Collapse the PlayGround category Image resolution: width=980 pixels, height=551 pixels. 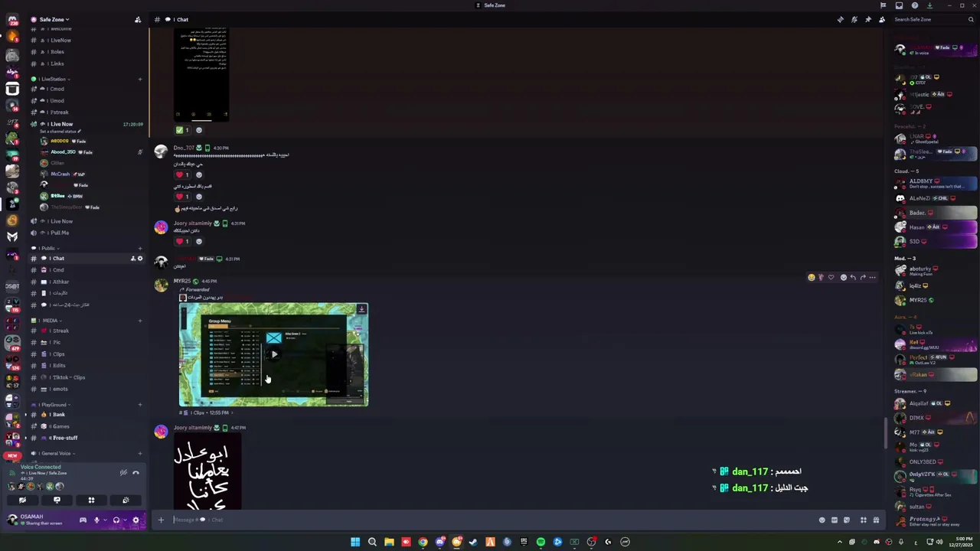pos(51,405)
